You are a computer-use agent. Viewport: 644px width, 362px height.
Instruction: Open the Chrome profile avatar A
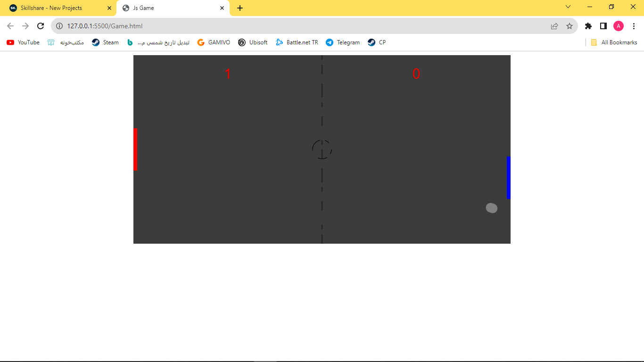coord(619,26)
